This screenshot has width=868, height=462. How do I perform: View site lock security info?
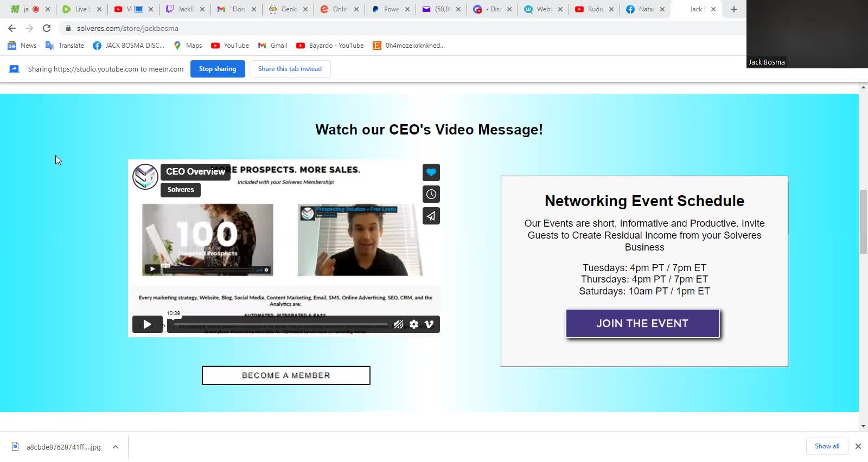tap(68, 28)
